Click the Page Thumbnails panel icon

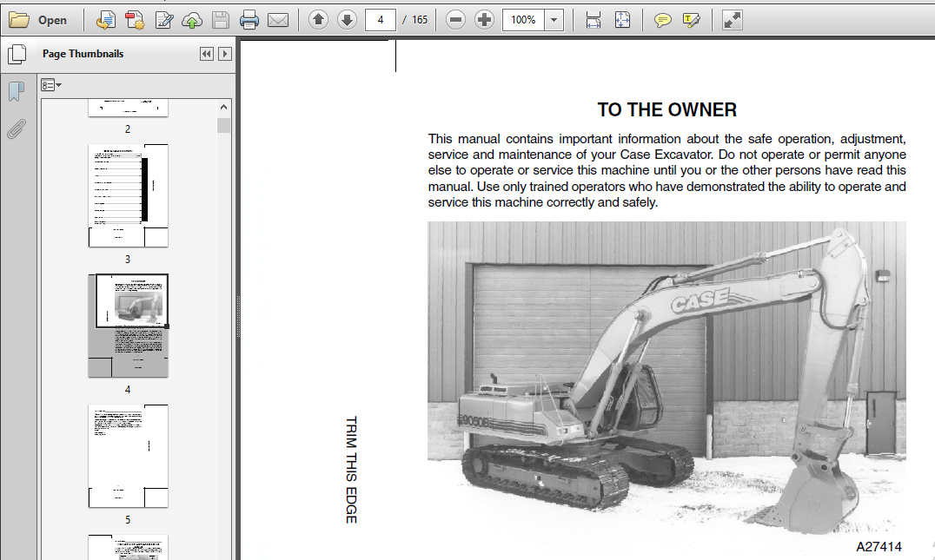click(17, 54)
